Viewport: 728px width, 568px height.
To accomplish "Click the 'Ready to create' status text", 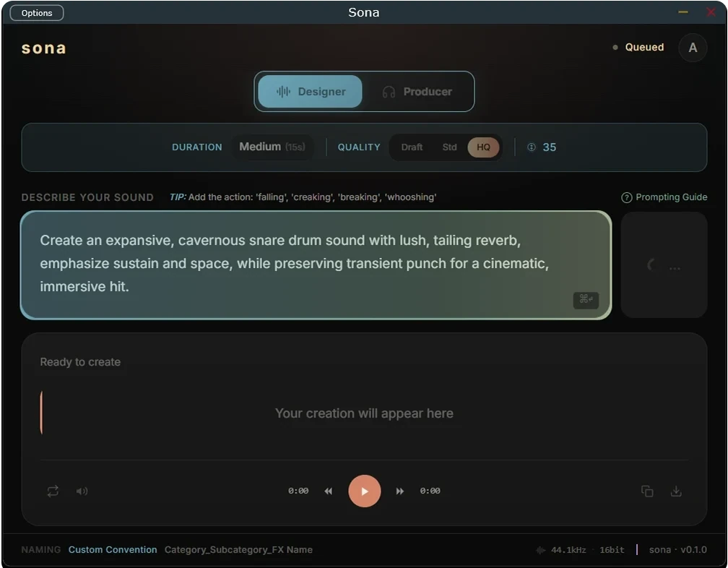I will point(80,362).
